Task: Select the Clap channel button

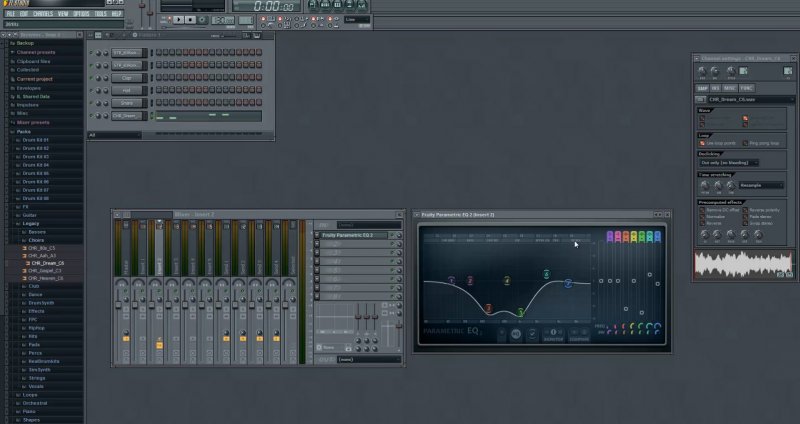Action: 127,77
